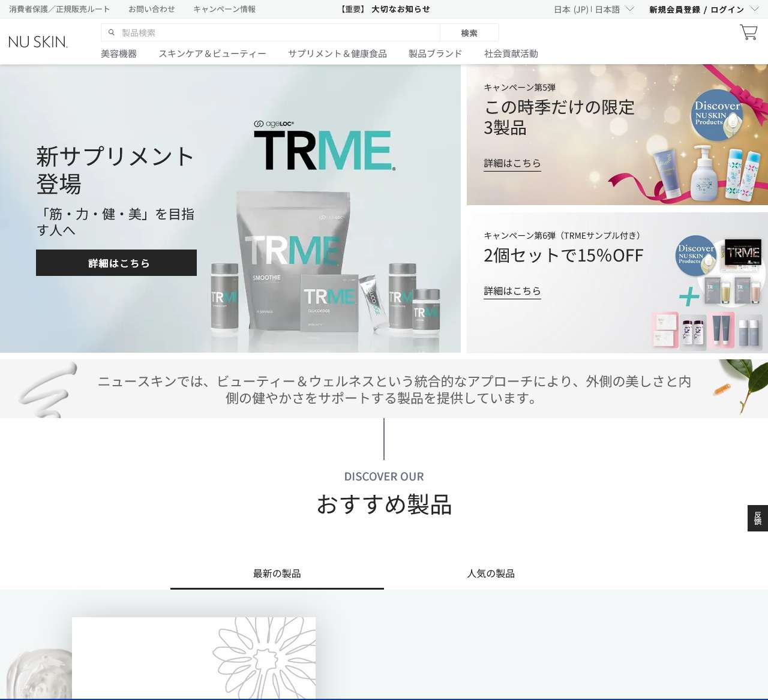Click the Discover NU SKIN badge in campaign 5 banner
The image size is (768, 700).
point(718,115)
